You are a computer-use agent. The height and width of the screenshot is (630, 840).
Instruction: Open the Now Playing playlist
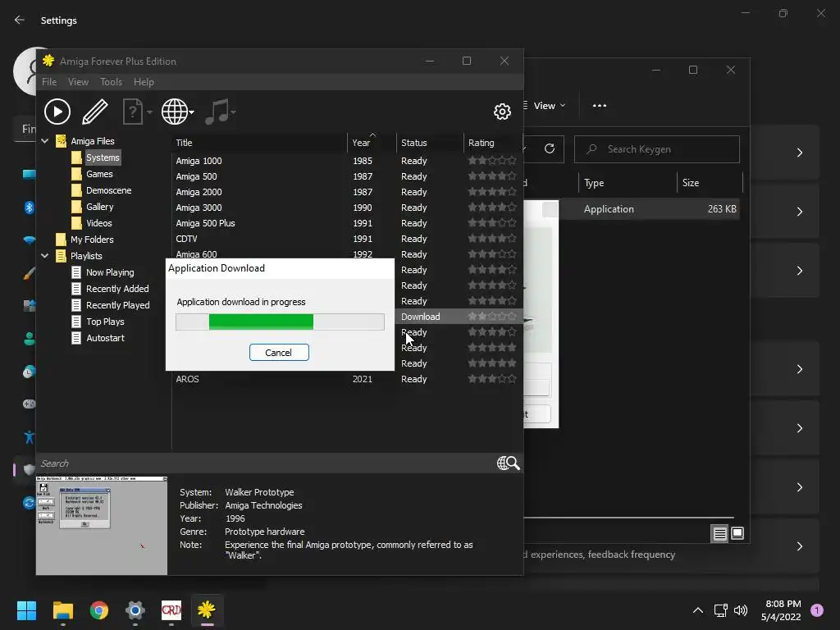pyautogui.click(x=110, y=272)
